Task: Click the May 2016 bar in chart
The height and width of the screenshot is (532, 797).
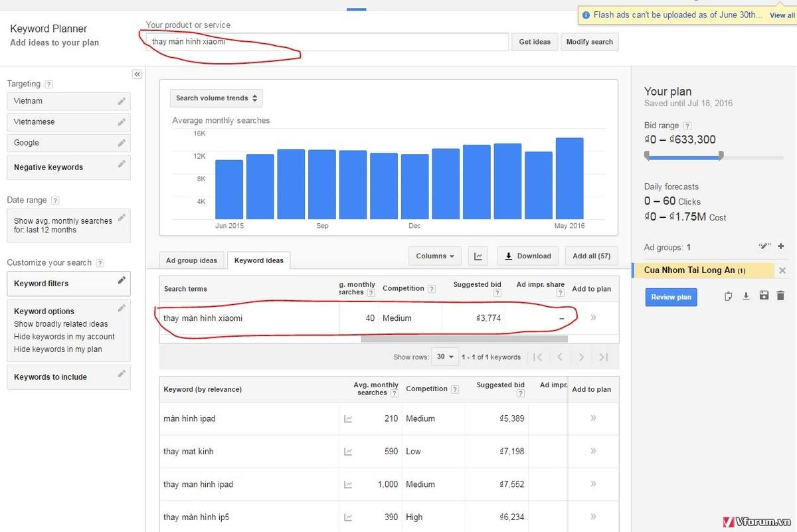Action: (569, 178)
